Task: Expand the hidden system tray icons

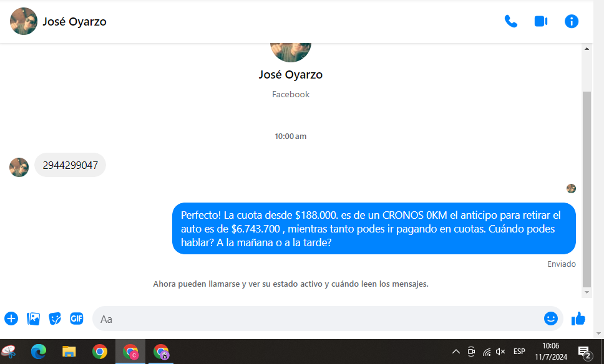Action: coord(455,352)
